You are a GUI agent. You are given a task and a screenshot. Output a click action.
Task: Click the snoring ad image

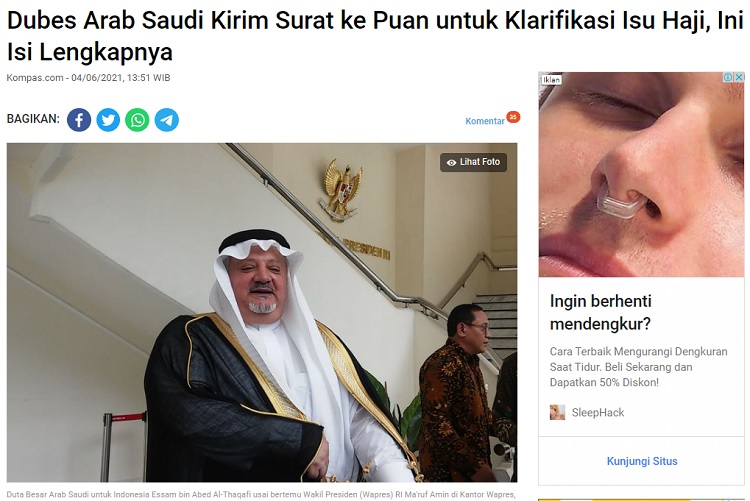pos(641,175)
